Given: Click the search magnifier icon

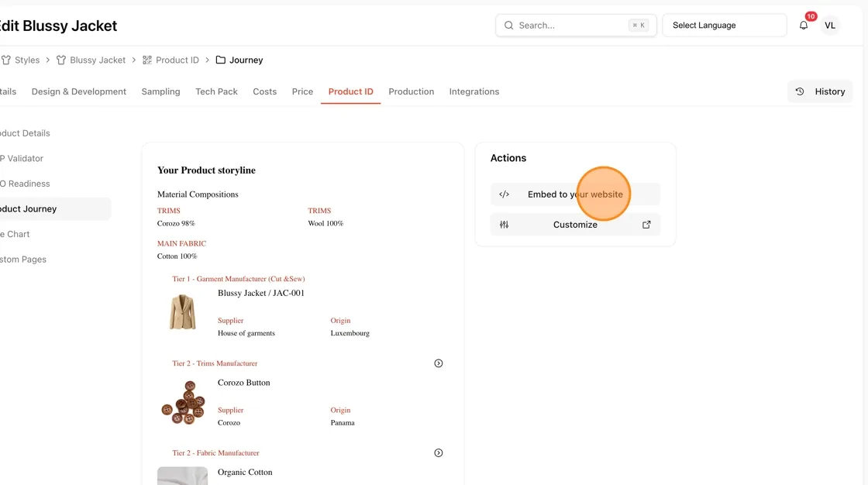Looking at the screenshot, I should pyautogui.click(x=508, y=26).
